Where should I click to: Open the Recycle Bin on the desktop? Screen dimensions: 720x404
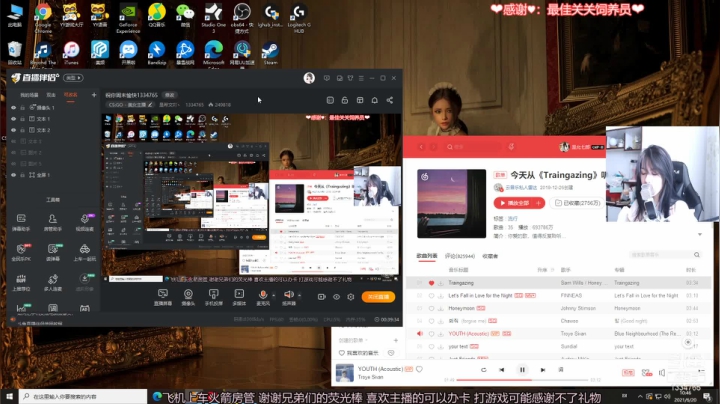tap(15, 53)
